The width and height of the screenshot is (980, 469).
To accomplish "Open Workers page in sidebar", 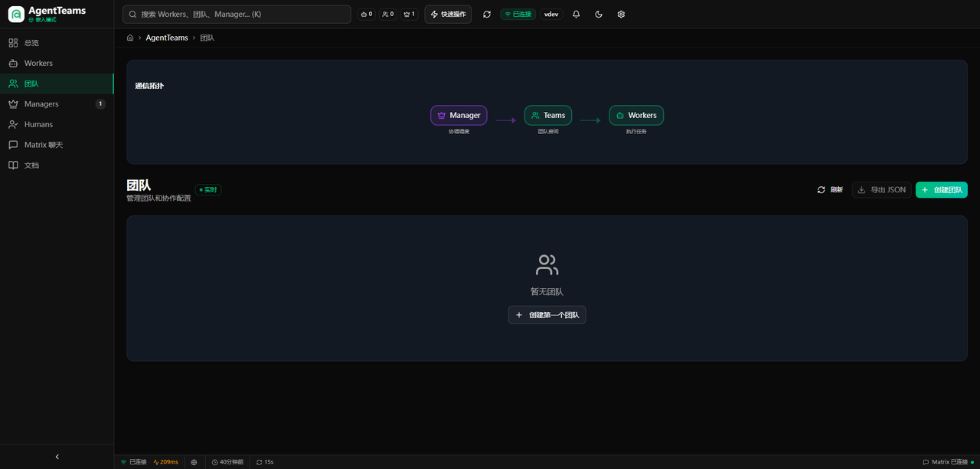I will pyautogui.click(x=57, y=63).
